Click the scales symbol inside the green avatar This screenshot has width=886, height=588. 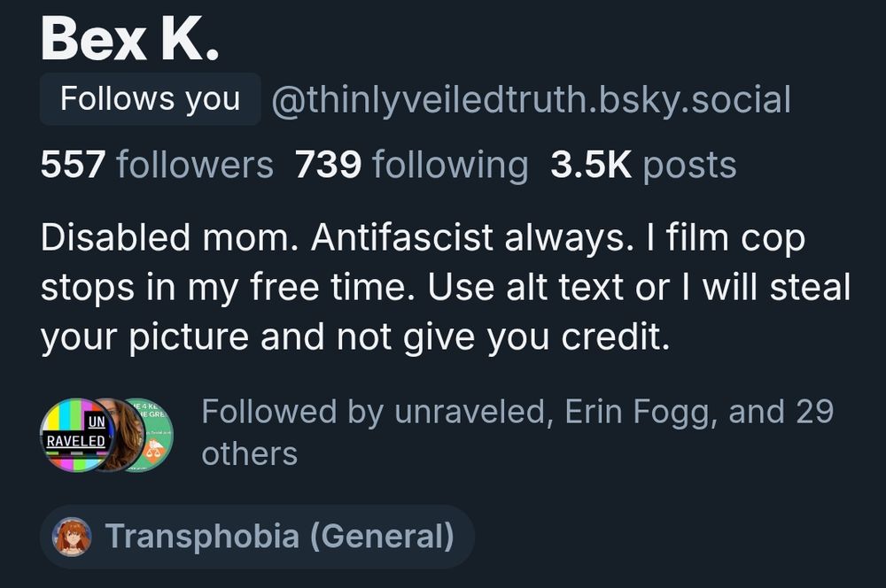pos(154,452)
